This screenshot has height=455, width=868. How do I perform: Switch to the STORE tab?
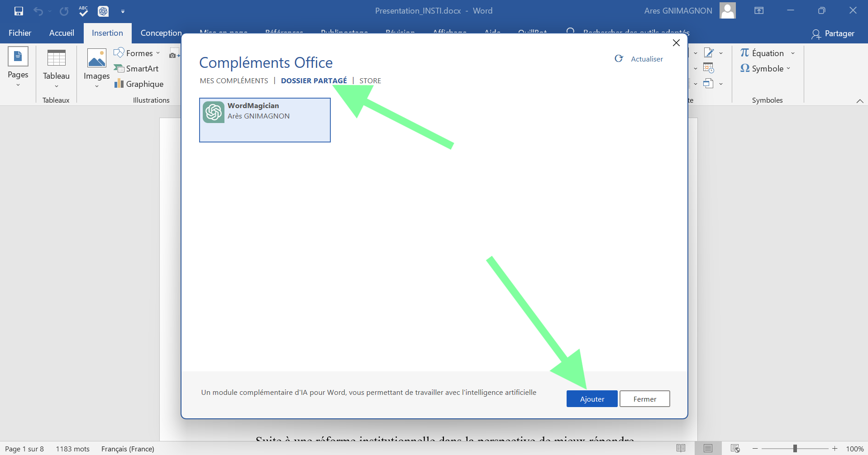pyautogui.click(x=370, y=81)
